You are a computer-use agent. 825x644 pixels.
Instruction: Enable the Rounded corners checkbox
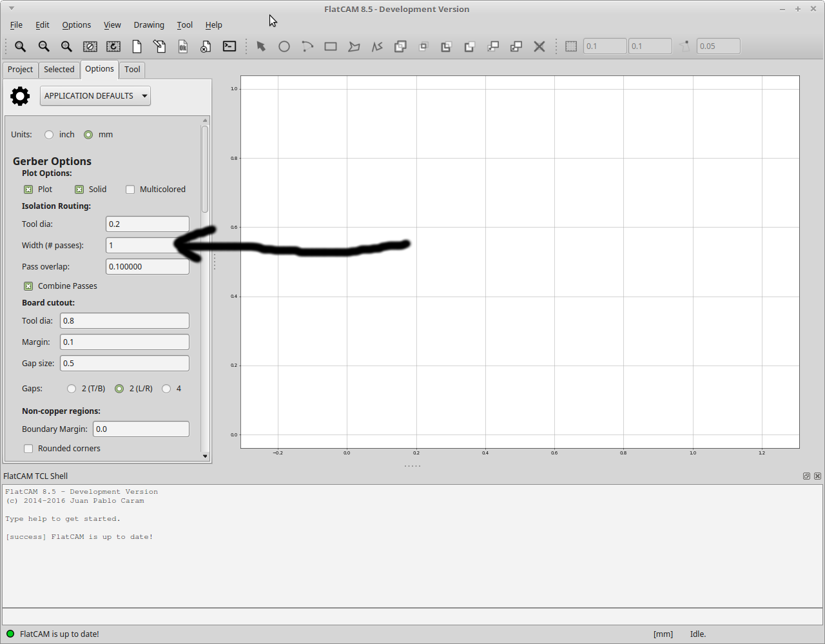pyautogui.click(x=28, y=449)
